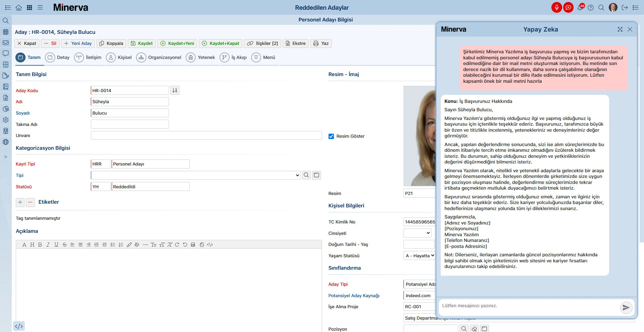Image resolution: width=644 pixels, height=332 pixels.
Task: Click the Kaydet+Kapat button
Action: [220, 44]
